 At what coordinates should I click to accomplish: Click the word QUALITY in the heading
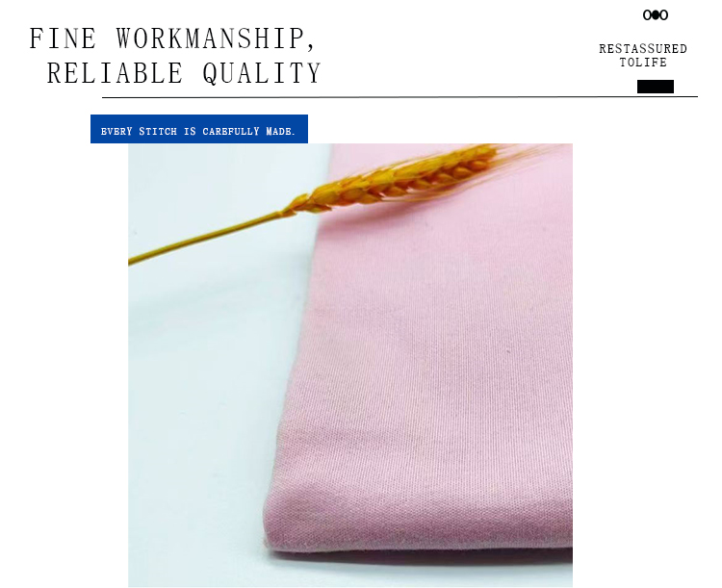[262, 73]
